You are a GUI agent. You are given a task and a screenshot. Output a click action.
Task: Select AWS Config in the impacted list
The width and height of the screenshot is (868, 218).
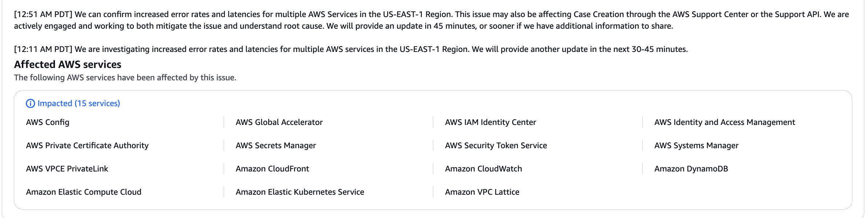[48, 122]
